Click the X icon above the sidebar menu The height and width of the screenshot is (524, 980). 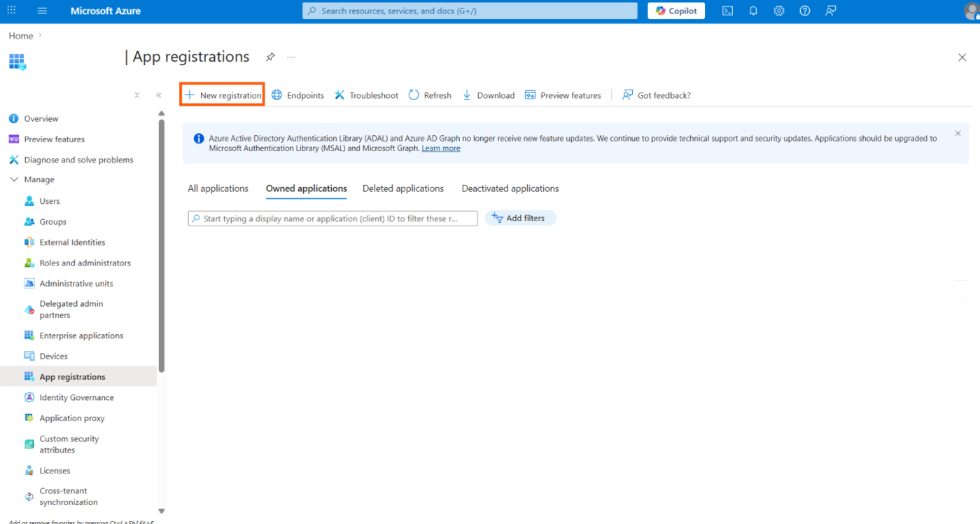(137, 95)
